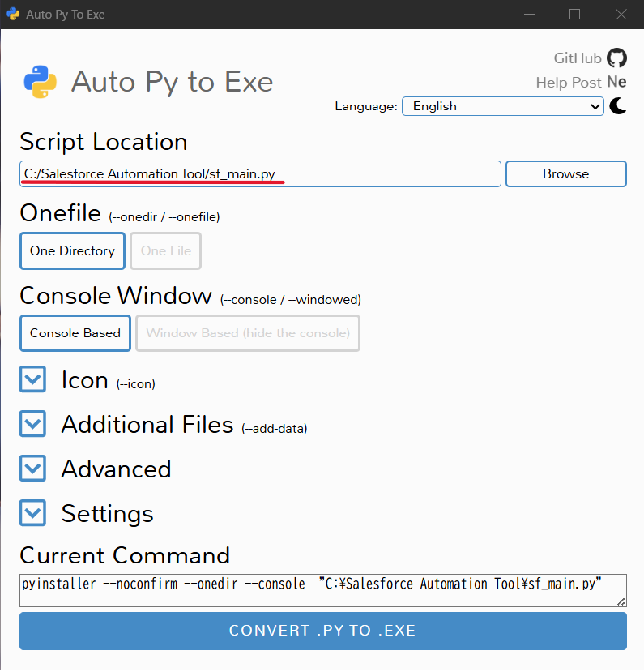Click the Current Command text box
644x672 pixels.
click(x=322, y=590)
